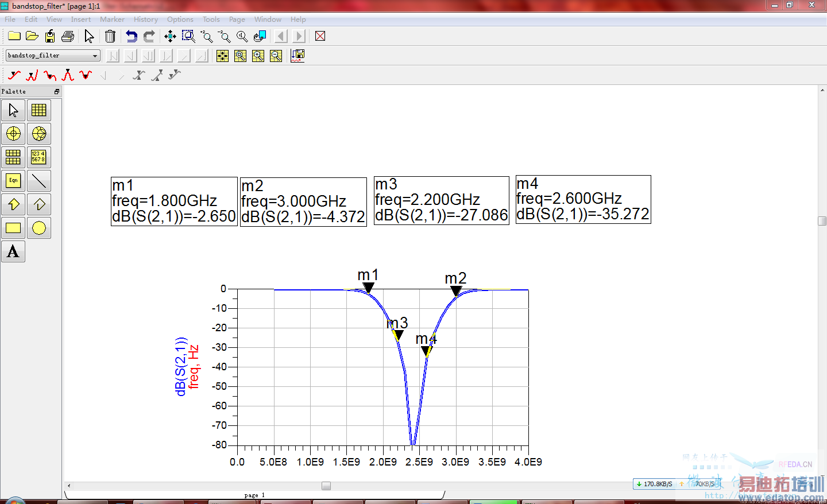Pick the polar plot from Palette

click(13, 134)
